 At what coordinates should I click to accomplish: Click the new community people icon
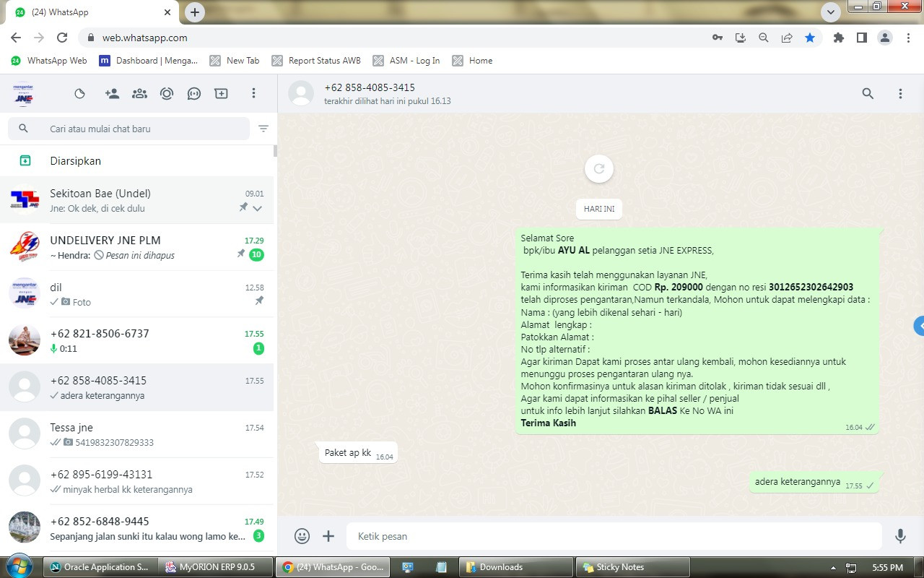click(112, 93)
